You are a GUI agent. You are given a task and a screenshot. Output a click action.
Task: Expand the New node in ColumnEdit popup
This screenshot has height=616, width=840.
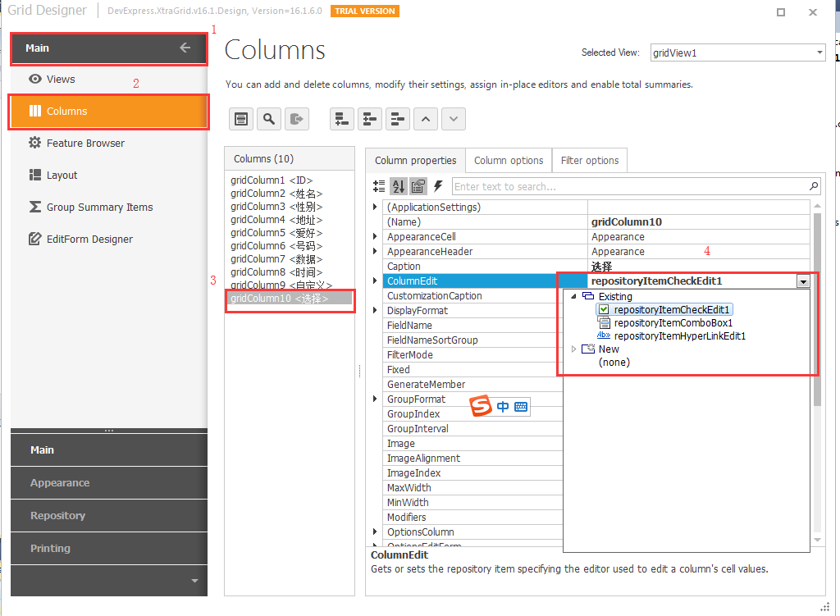pyautogui.click(x=573, y=349)
